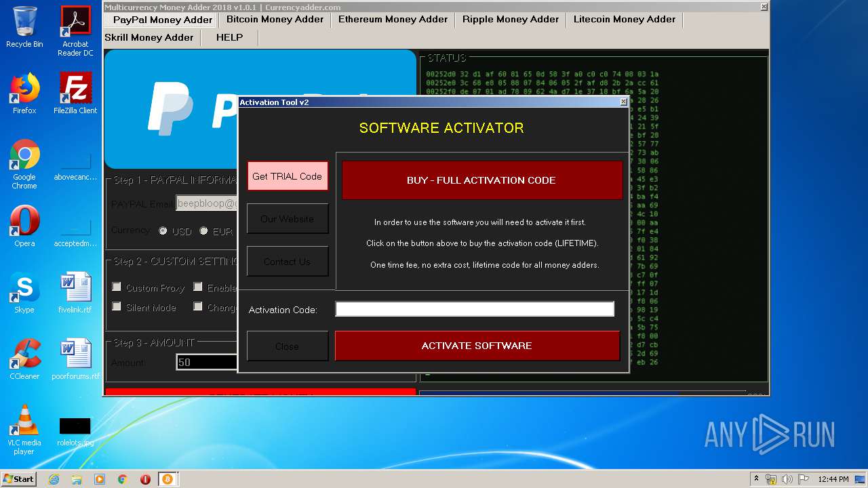Switch to Ripple Money Adder tab

(x=511, y=20)
